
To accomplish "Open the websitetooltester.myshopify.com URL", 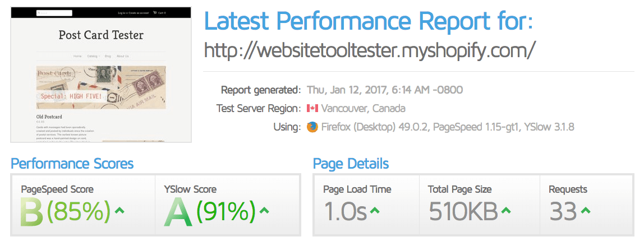I will (x=370, y=51).
